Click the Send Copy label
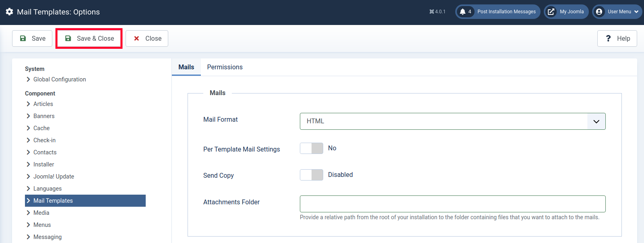 (219, 175)
